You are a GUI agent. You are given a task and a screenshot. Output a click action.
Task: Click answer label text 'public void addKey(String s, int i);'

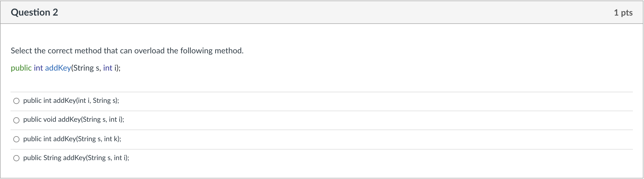pos(74,120)
